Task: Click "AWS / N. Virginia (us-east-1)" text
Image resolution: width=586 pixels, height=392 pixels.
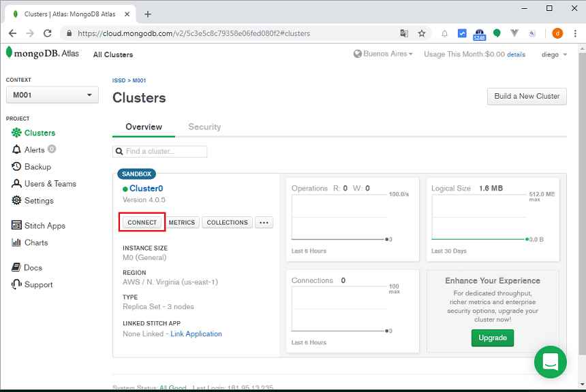Action: pyautogui.click(x=170, y=282)
